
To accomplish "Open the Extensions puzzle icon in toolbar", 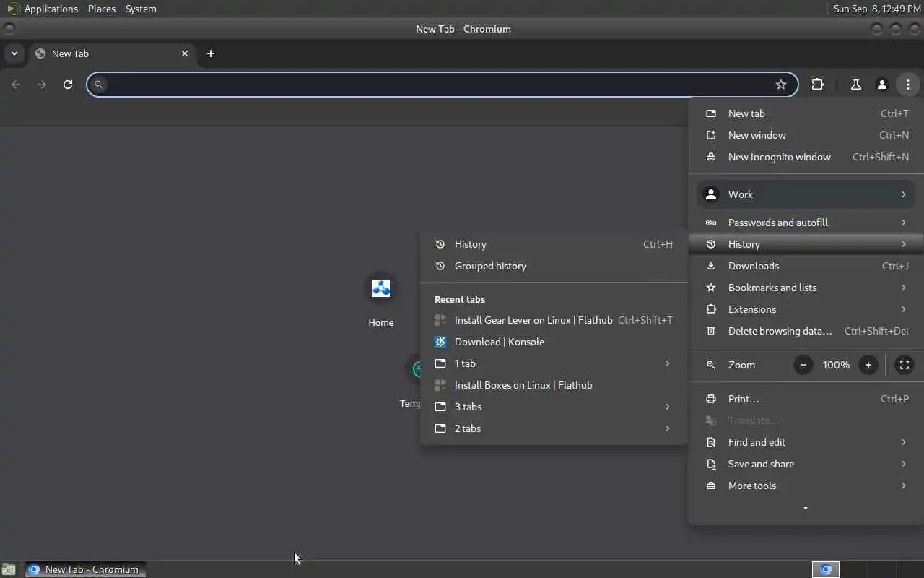I will [817, 85].
